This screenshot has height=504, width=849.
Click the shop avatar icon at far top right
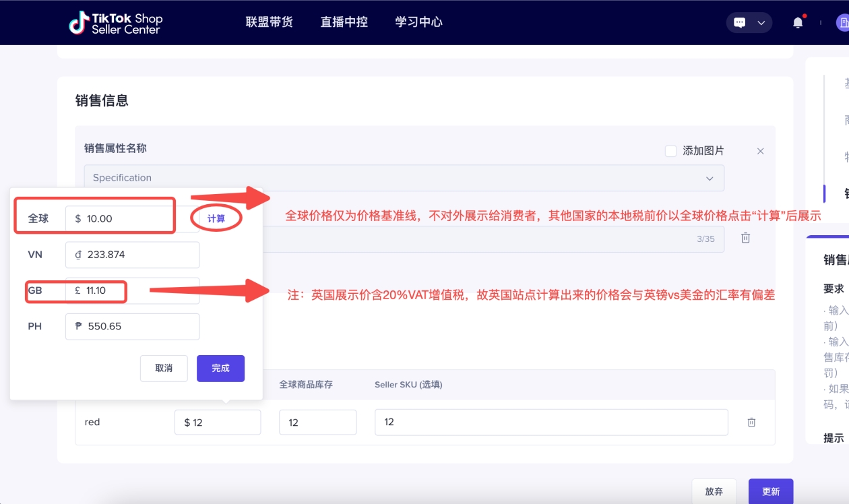coord(842,22)
